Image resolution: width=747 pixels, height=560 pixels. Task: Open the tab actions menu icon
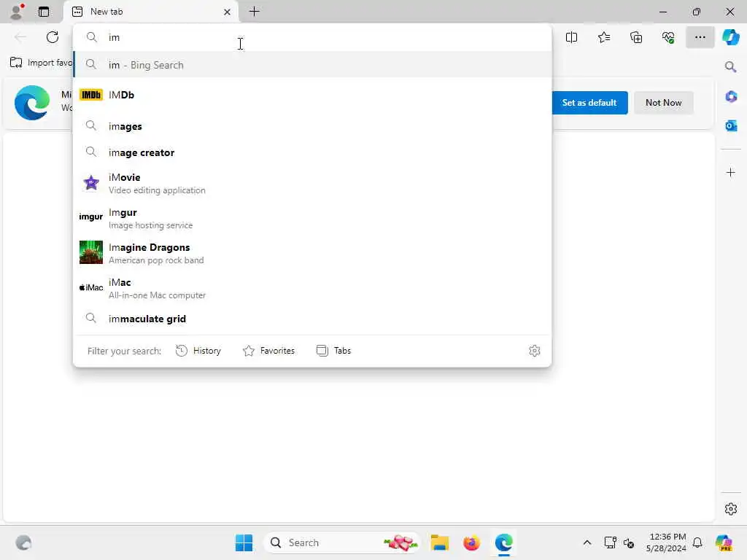(44, 12)
